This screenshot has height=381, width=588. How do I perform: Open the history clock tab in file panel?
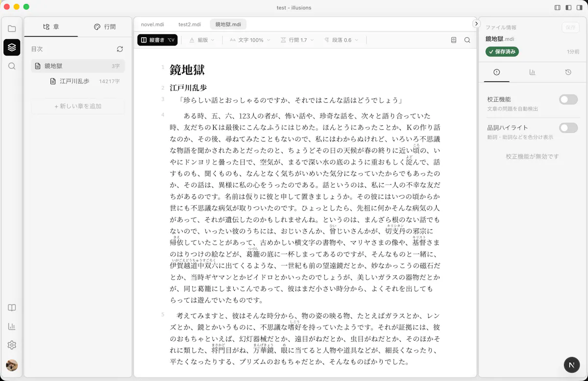coord(568,72)
